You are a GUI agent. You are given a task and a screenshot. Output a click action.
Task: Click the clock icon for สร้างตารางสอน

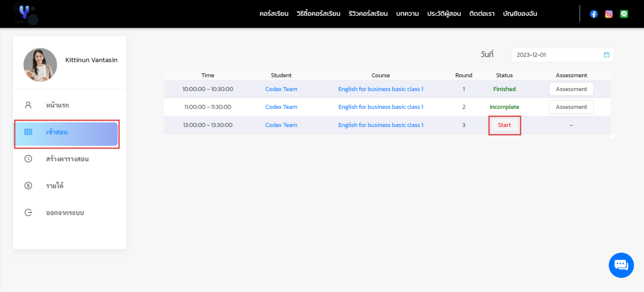point(28,159)
